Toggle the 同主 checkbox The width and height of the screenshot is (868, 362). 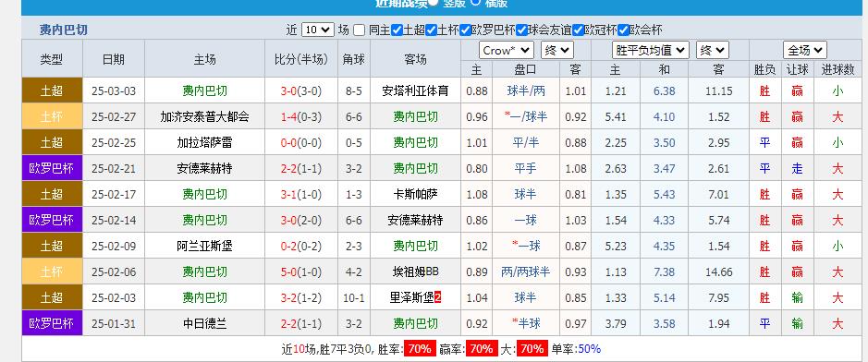pos(359,30)
